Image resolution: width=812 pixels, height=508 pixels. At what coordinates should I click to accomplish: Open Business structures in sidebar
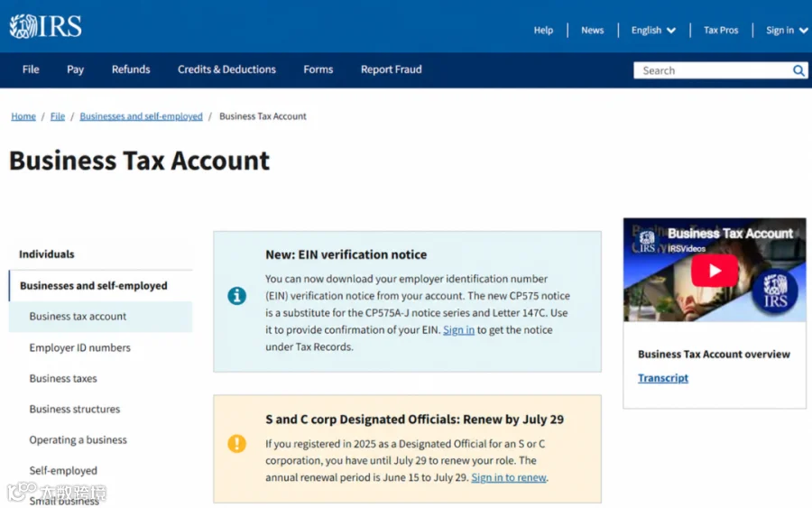[x=75, y=409]
